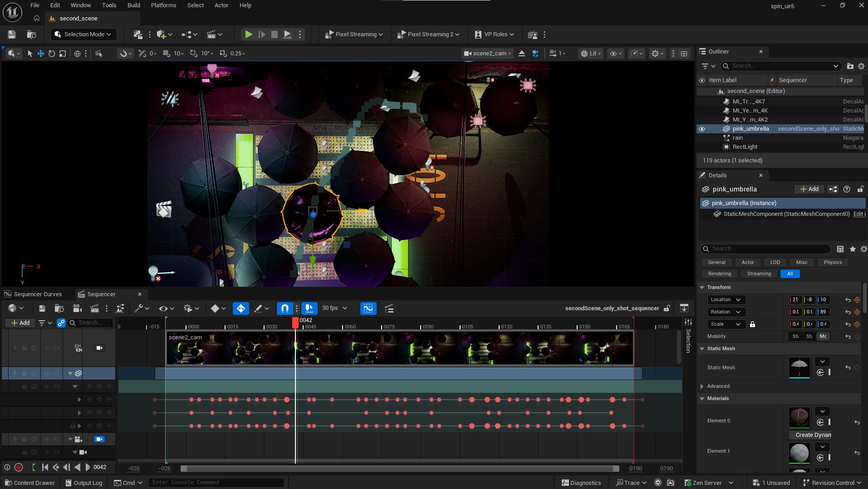The width and height of the screenshot is (868, 489).
Task: Toggle Scale lock ratio padlock
Action: click(x=752, y=324)
